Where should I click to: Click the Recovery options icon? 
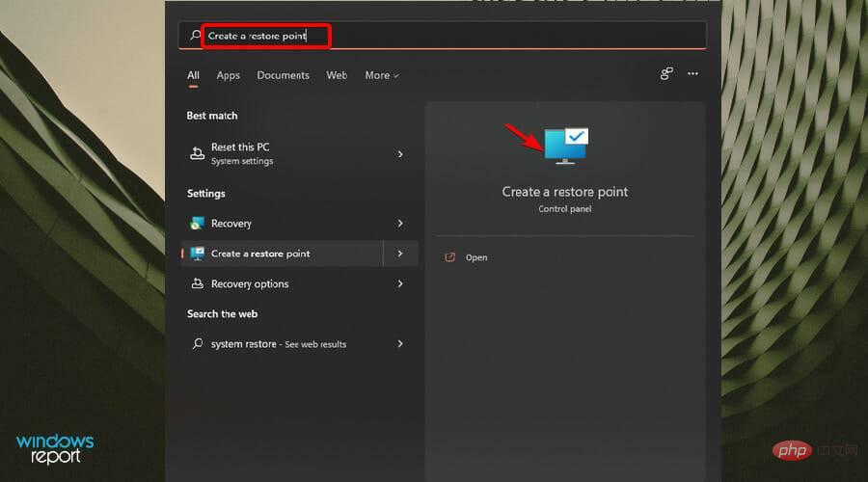point(197,283)
